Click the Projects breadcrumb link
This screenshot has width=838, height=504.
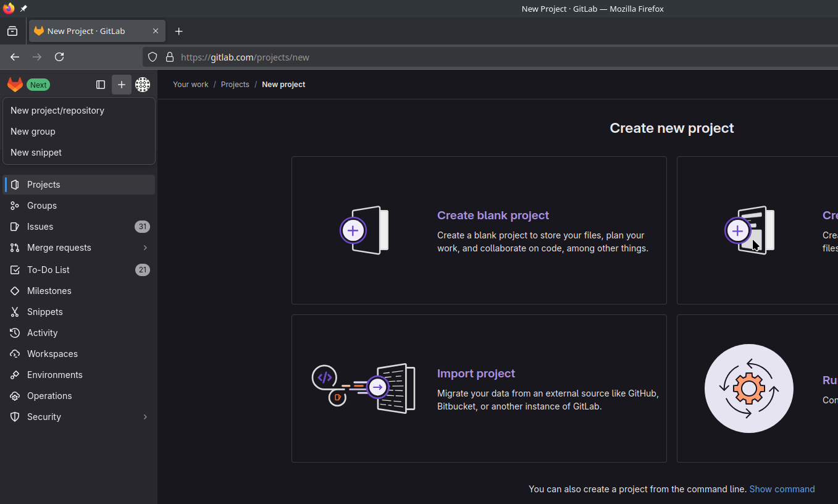coord(235,85)
